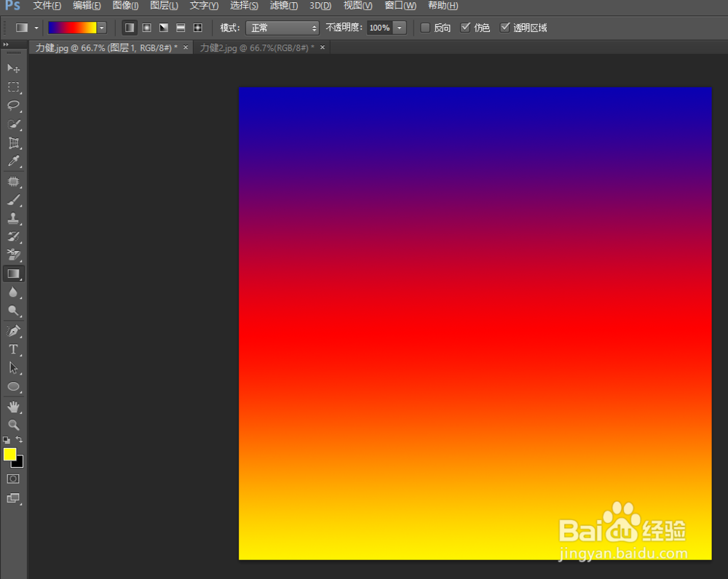The image size is (728, 579).
Task: Choose the linear gradient style
Action: click(130, 28)
